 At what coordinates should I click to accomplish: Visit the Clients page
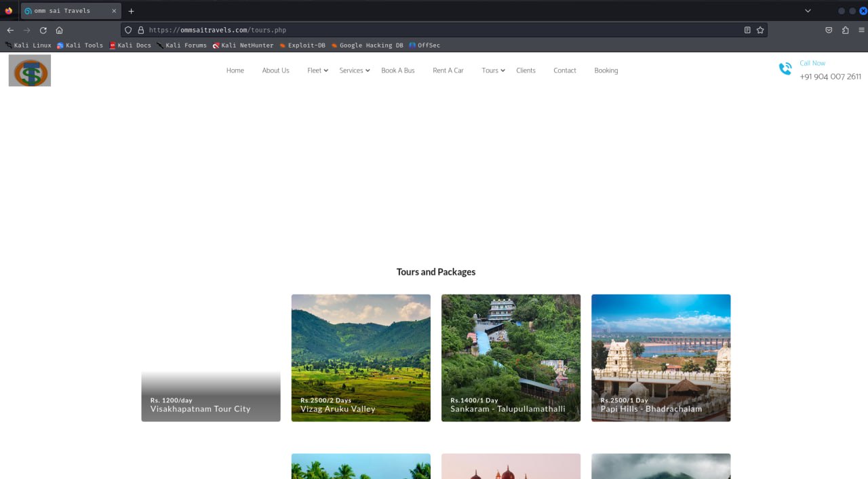(x=526, y=71)
